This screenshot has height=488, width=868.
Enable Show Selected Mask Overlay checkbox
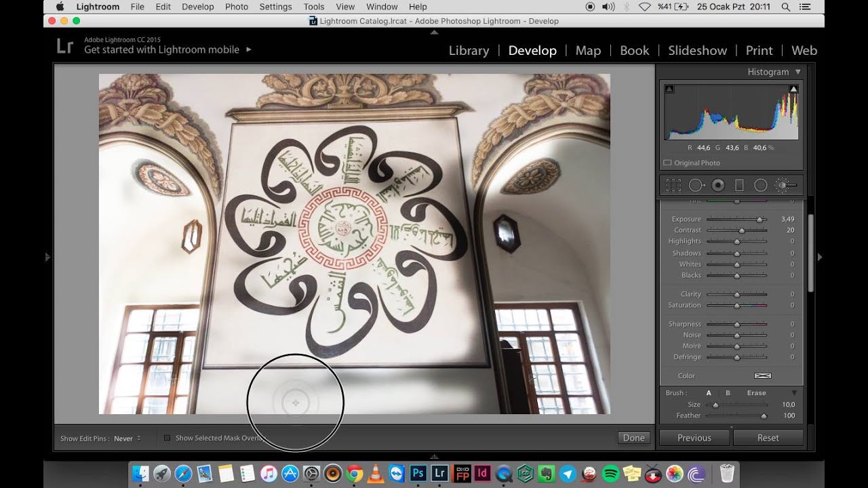coord(167,438)
